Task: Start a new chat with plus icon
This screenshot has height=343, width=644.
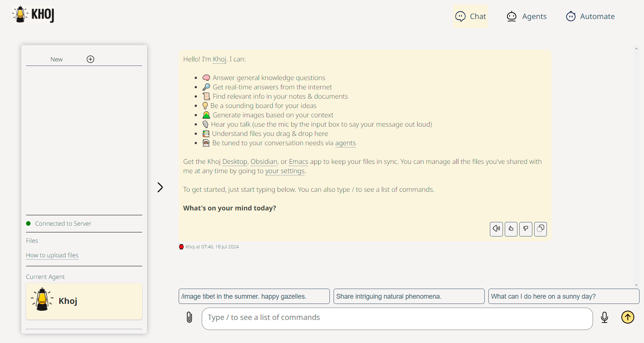Action: [90, 59]
